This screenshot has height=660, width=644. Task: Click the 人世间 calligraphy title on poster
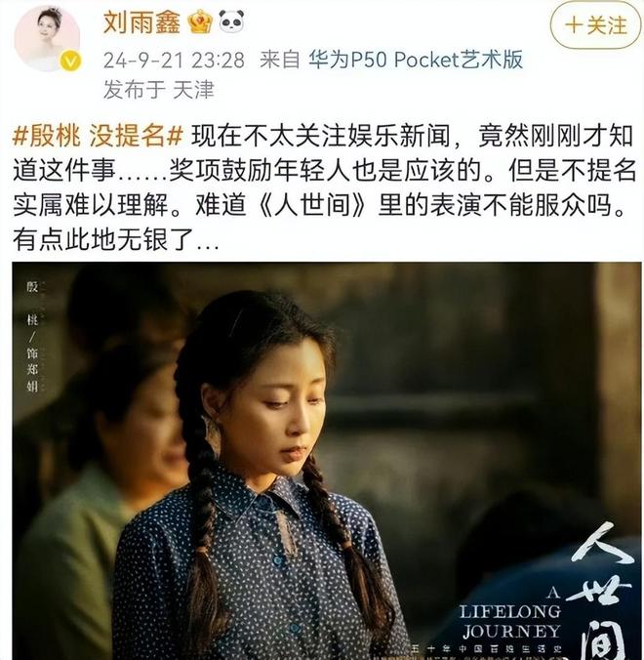click(x=603, y=592)
